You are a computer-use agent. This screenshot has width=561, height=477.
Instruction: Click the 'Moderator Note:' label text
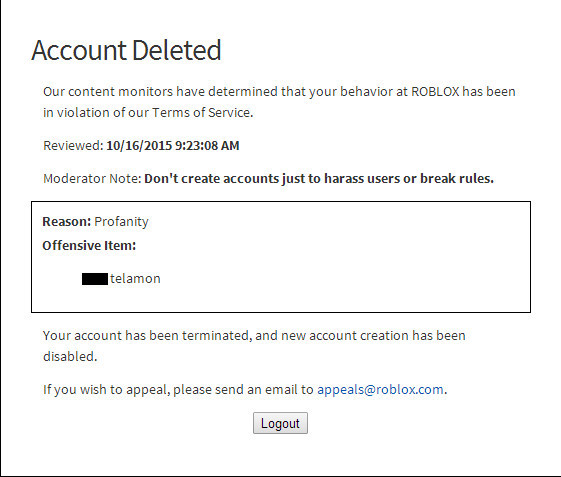click(x=92, y=178)
